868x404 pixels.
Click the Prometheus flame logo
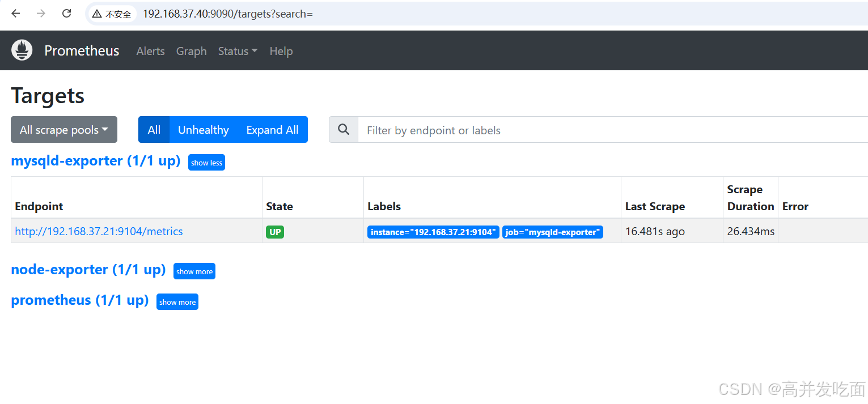click(22, 50)
